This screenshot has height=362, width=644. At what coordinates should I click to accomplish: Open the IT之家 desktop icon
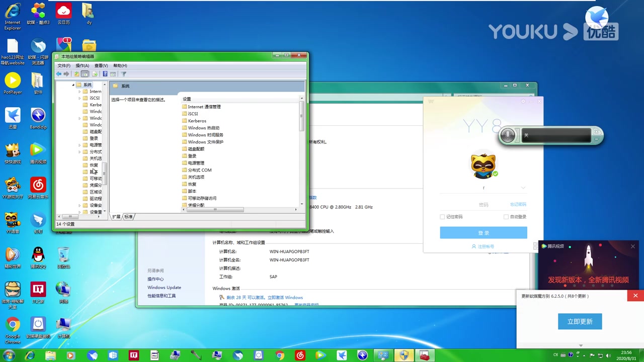pyautogui.click(x=38, y=293)
